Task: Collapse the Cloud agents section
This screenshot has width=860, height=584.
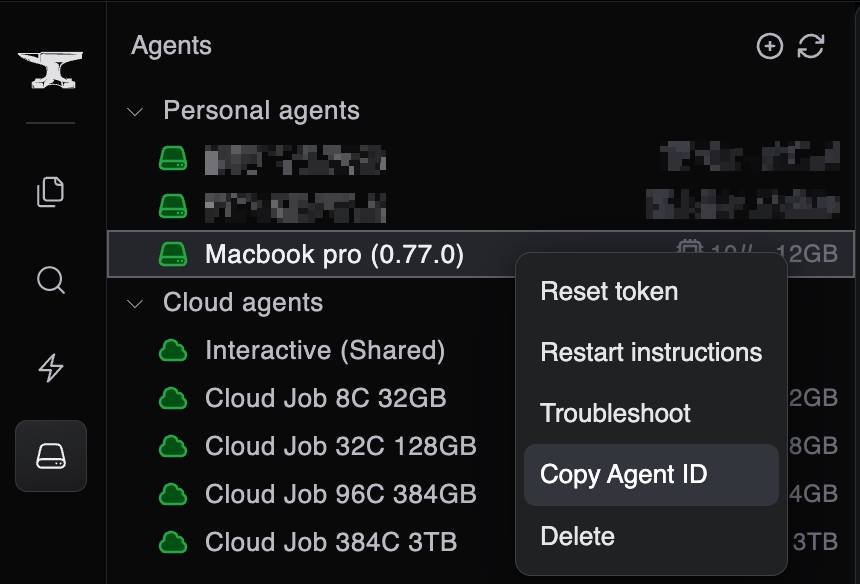Action: (134, 303)
